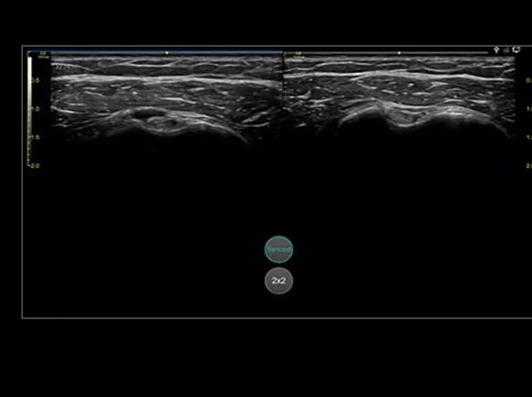532x397 pixels.
Task: Click the vertical grayscale bar
Action: (29, 110)
